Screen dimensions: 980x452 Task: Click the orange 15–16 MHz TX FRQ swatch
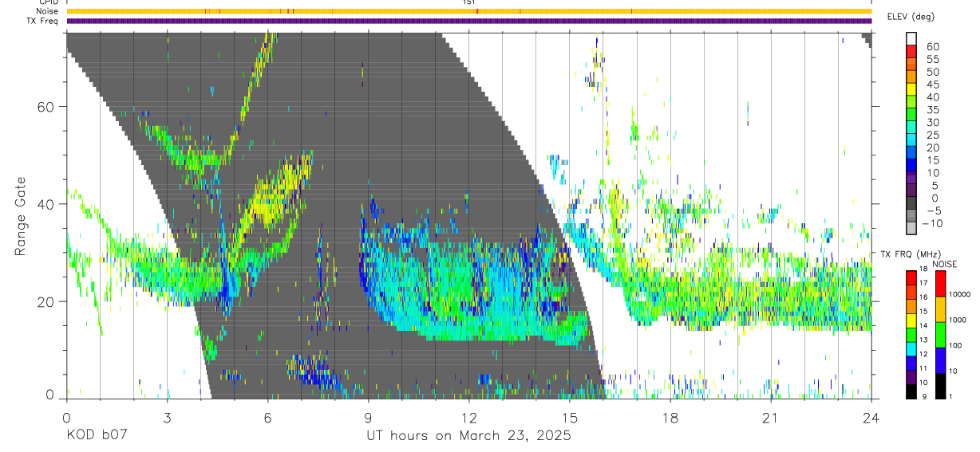coord(911,306)
